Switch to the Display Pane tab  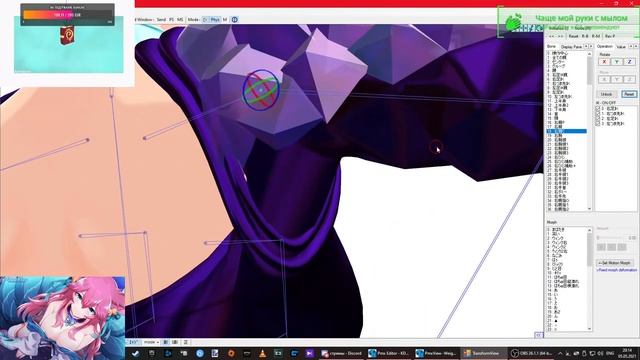571,47
